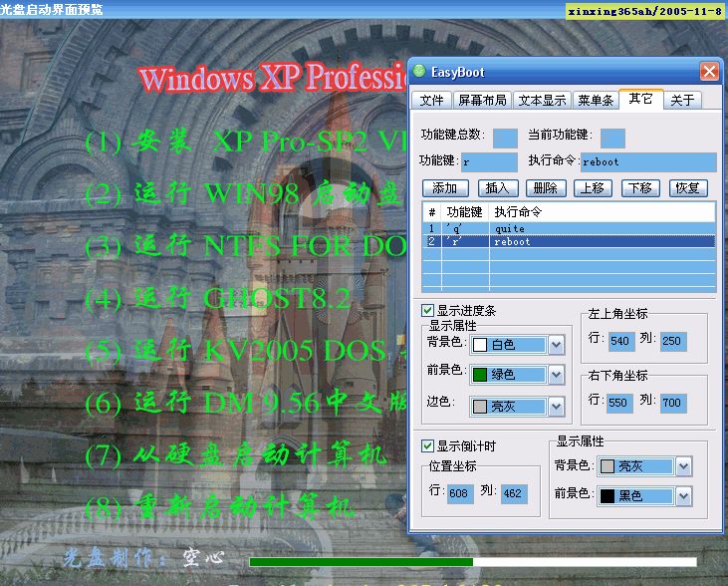Click the 删除 button
This screenshot has width=728, height=586.
coord(546,188)
